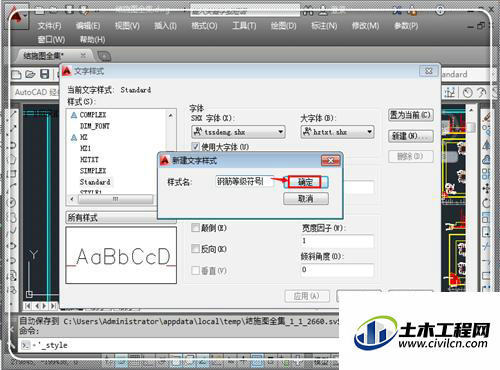This screenshot has width=500, height=370.
Task: Open the 工具(T) menu
Action: click(x=244, y=26)
